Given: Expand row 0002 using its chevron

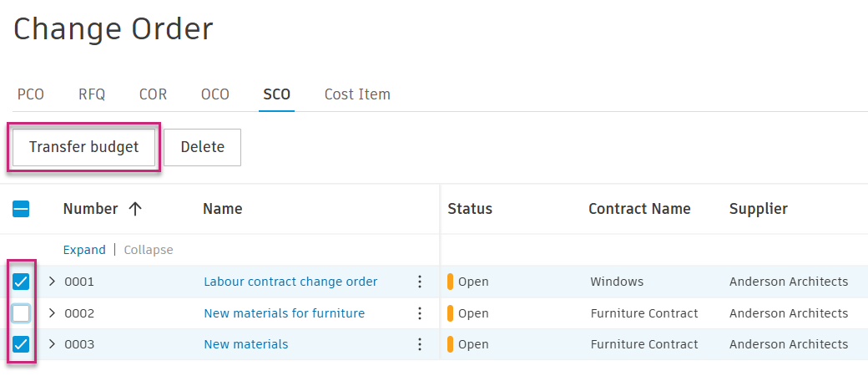Looking at the screenshot, I should click(x=52, y=313).
